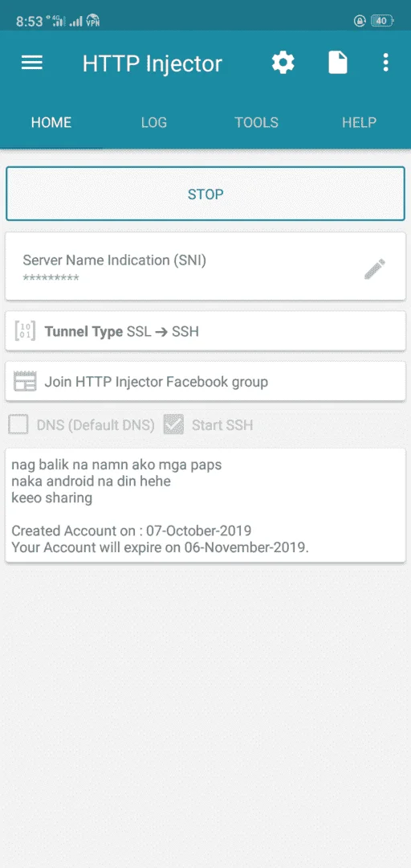Switch to the LOG tab
The width and height of the screenshot is (411, 868).
tap(154, 122)
